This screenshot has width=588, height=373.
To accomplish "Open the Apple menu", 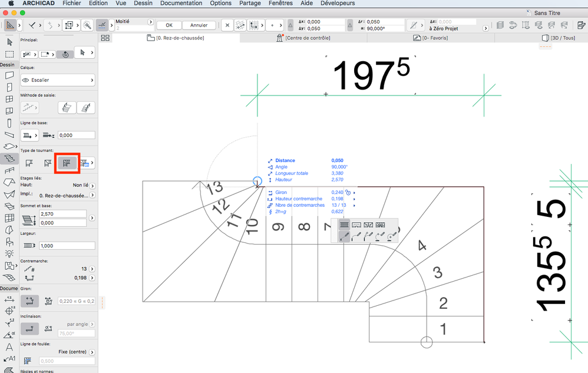I will [x=11, y=4].
